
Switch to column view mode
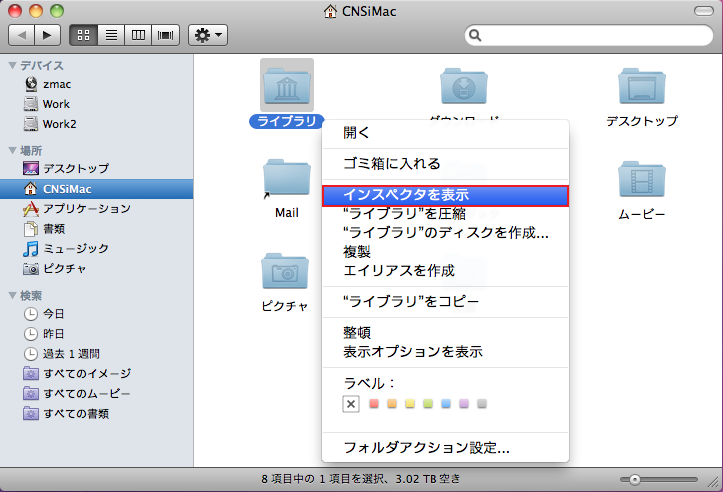click(x=137, y=35)
